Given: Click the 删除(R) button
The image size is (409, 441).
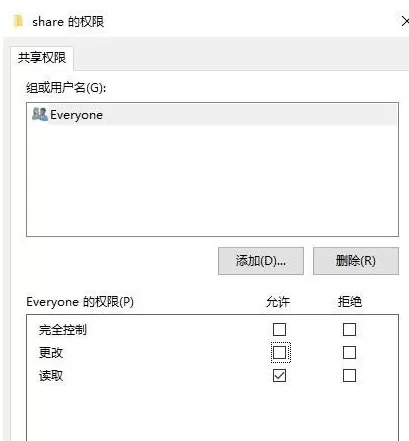Looking at the screenshot, I should pos(356,261).
